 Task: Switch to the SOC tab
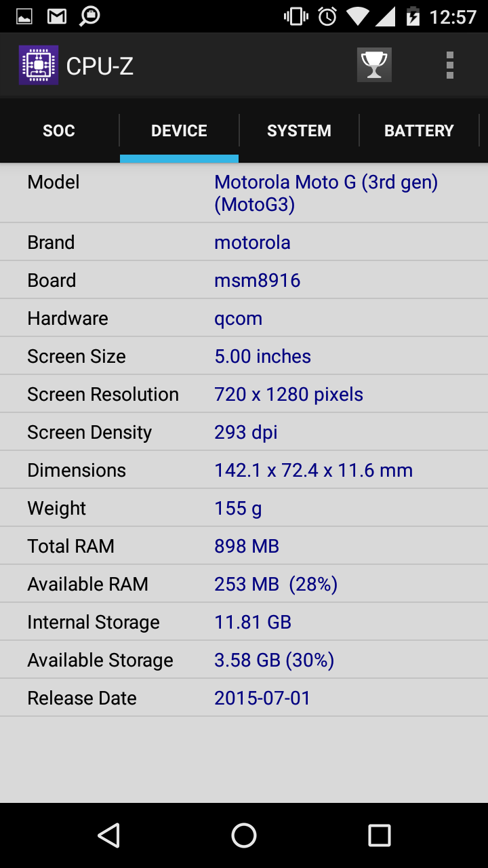click(x=60, y=131)
